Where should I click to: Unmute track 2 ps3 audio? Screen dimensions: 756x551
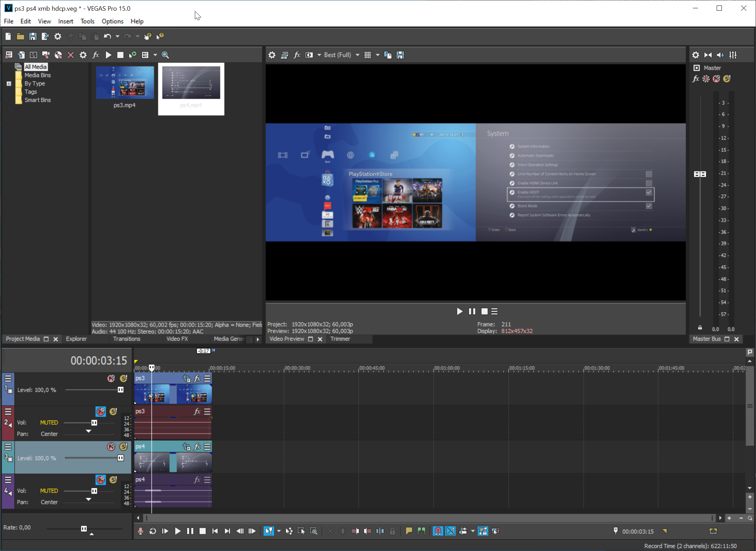101,411
